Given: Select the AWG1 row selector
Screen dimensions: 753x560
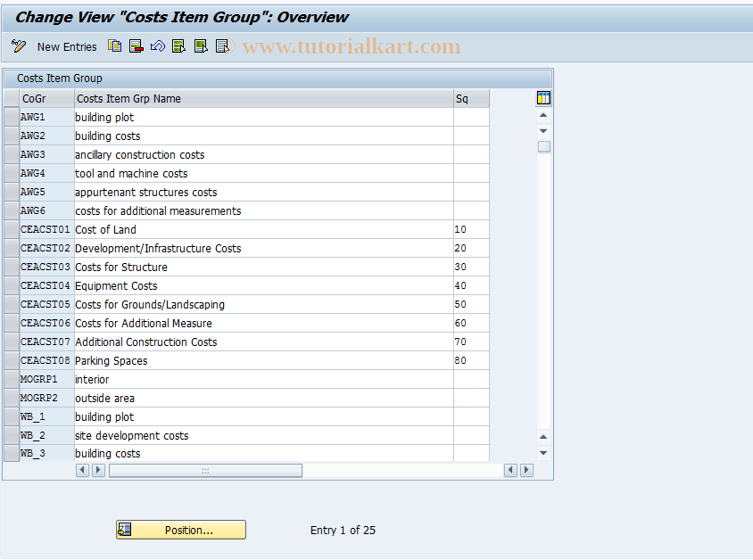Looking at the screenshot, I should point(11,117).
